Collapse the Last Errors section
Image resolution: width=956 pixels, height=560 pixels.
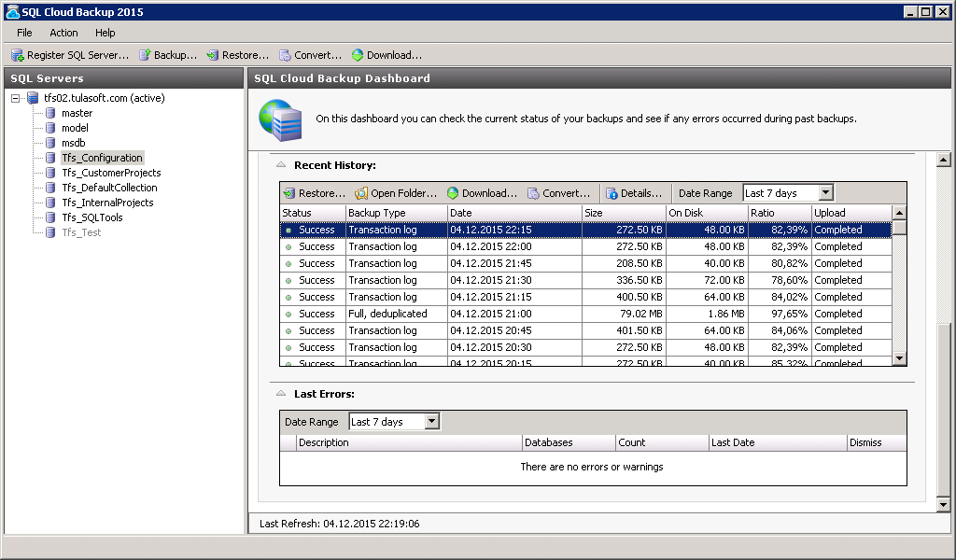pos(281,394)
